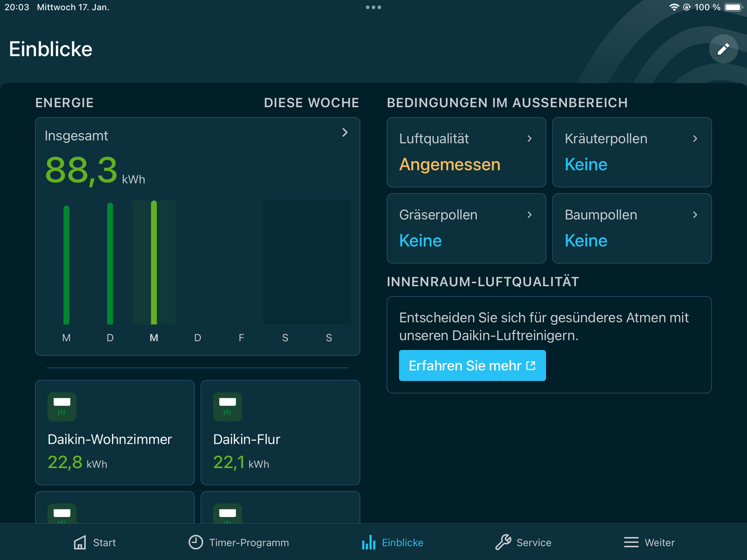Tap the three-dots multitasking indicator
This screenshot has width=747, height=560.
374,7
